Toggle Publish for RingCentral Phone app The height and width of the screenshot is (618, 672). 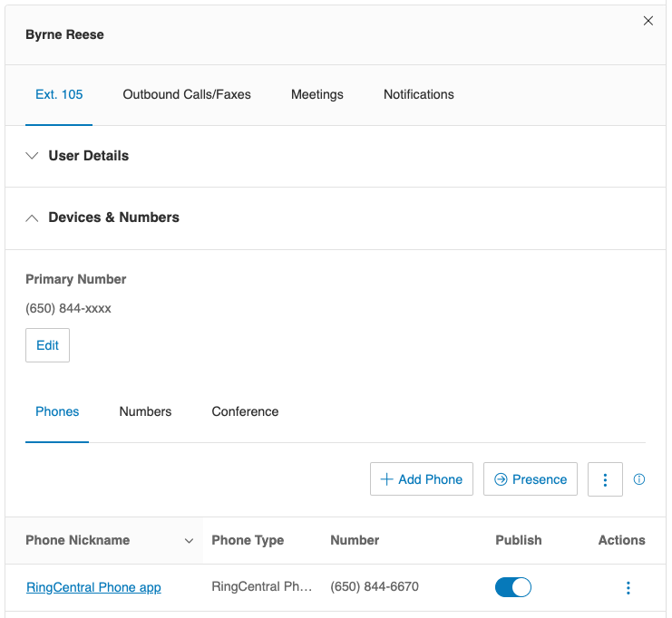click(x=513, y=587)
